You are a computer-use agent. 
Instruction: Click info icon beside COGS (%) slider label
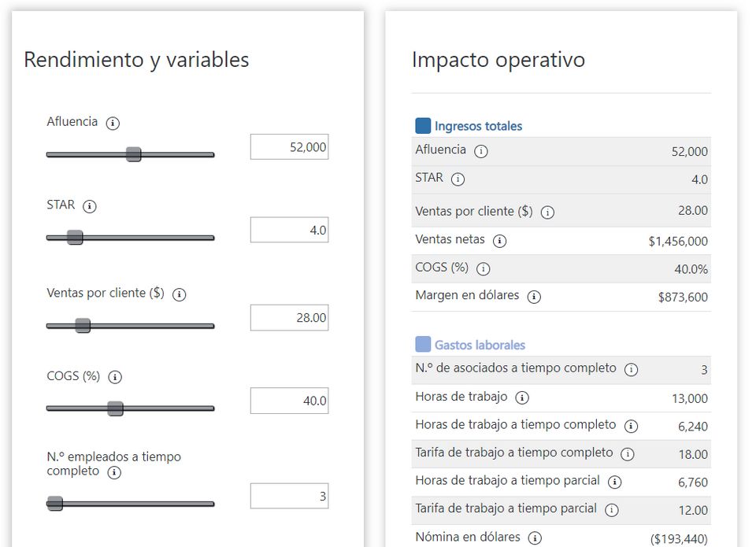(x=114, y=377)
